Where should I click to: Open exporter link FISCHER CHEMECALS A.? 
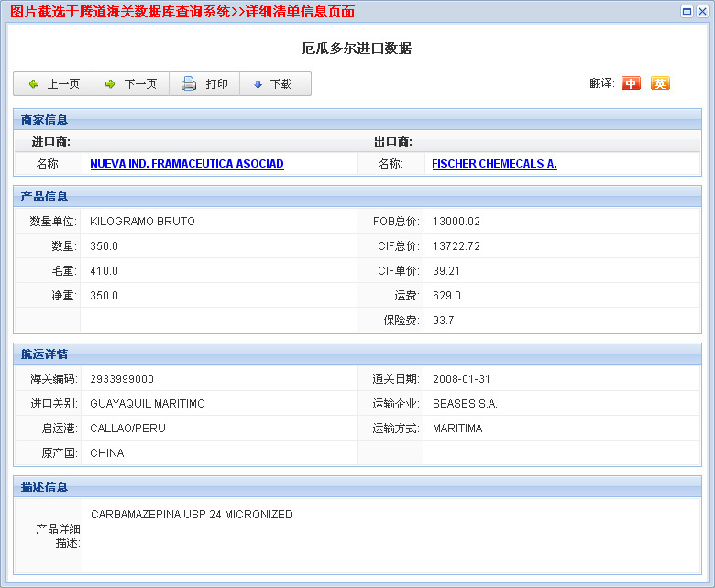point(494,164)
